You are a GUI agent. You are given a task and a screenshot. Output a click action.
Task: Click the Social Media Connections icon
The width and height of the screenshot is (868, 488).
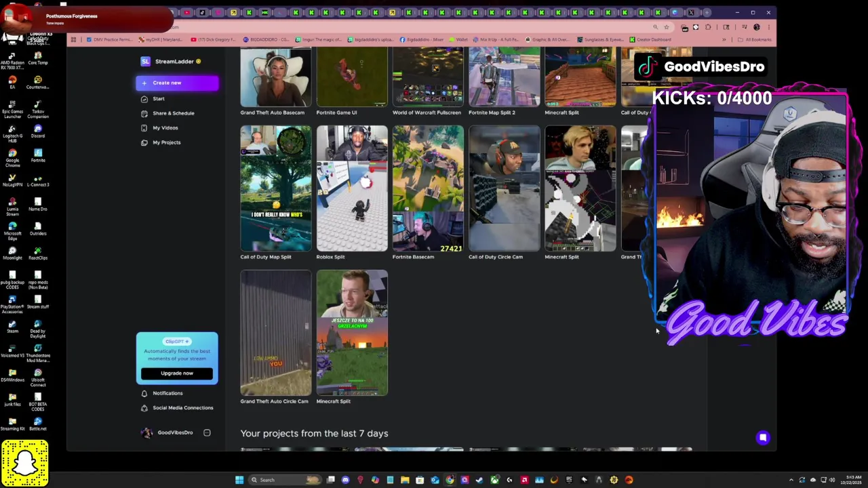tap(144, 408)
